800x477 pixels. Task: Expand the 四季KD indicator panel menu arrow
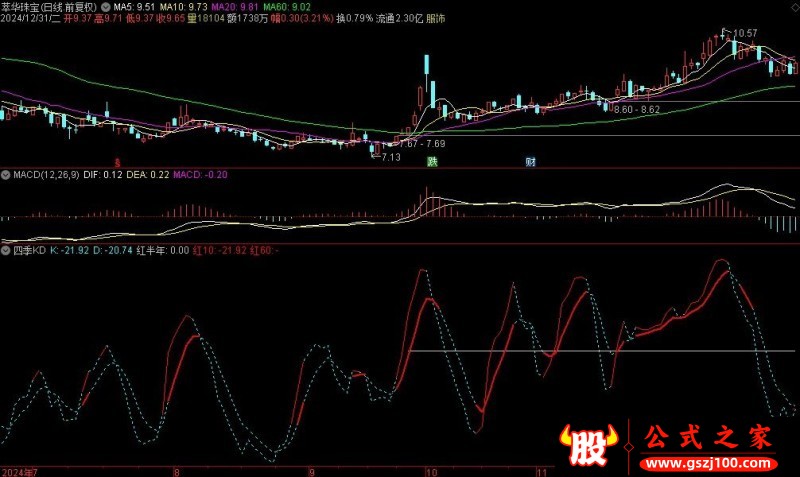(x=5, y=250)
